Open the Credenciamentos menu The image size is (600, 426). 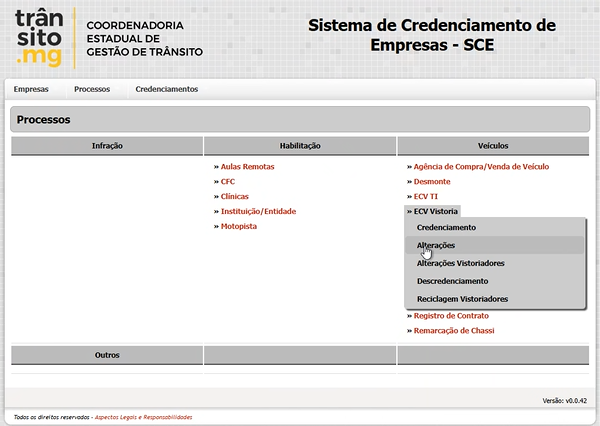click(166, 89)
